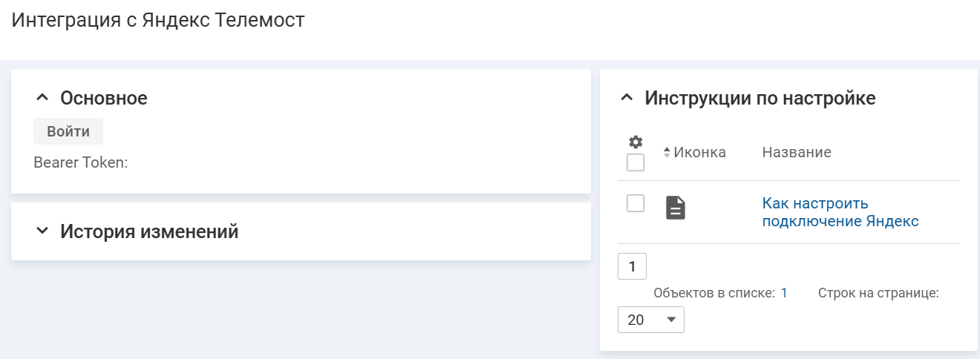980x359 pixels.
Task: Click the Основное section title
Action: (x=104, y=98)
